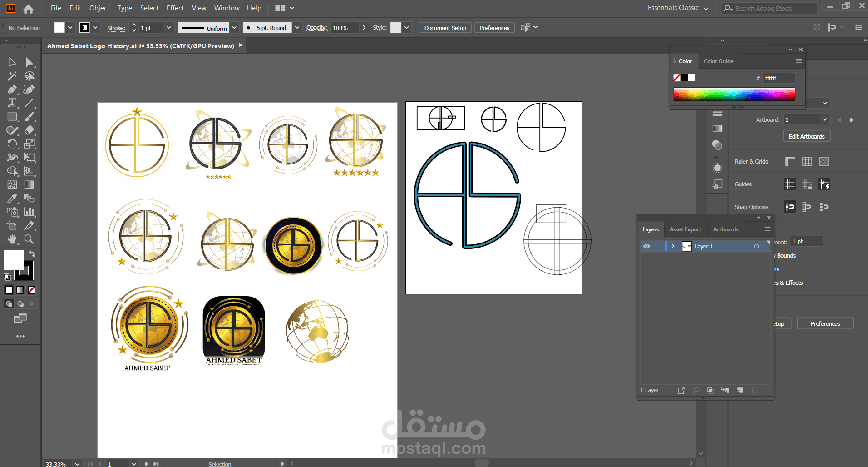
Task: Toggle Snap to Point option
Action: [790, 207]
